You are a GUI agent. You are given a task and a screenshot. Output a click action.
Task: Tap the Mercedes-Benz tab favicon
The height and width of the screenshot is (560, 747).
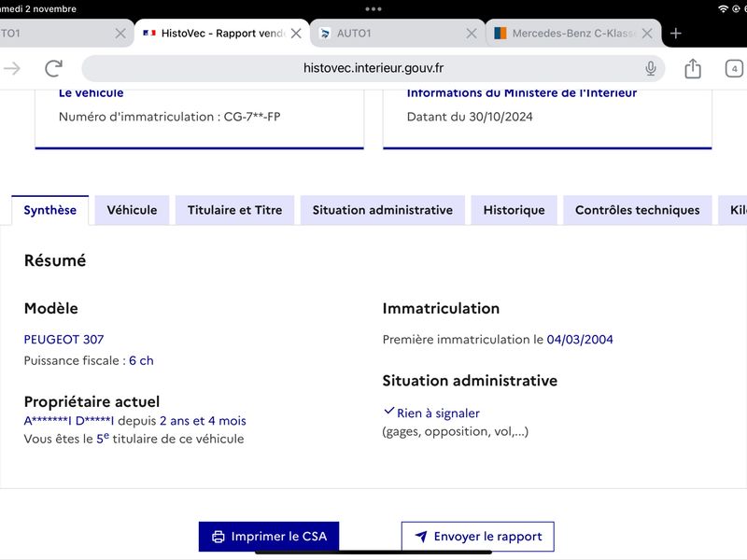pos(500,34)
